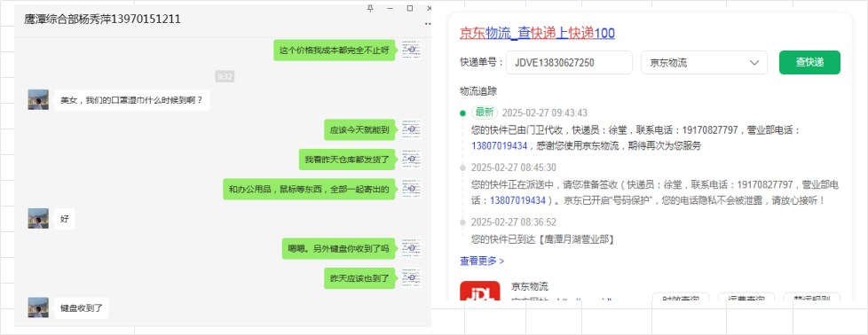Click message '美女，我们的口罩湿巾什么时候到啊？'

tap(131, 101)
